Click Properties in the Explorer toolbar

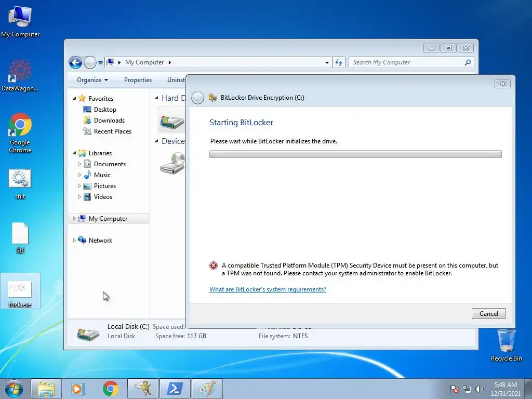point(138,80)
